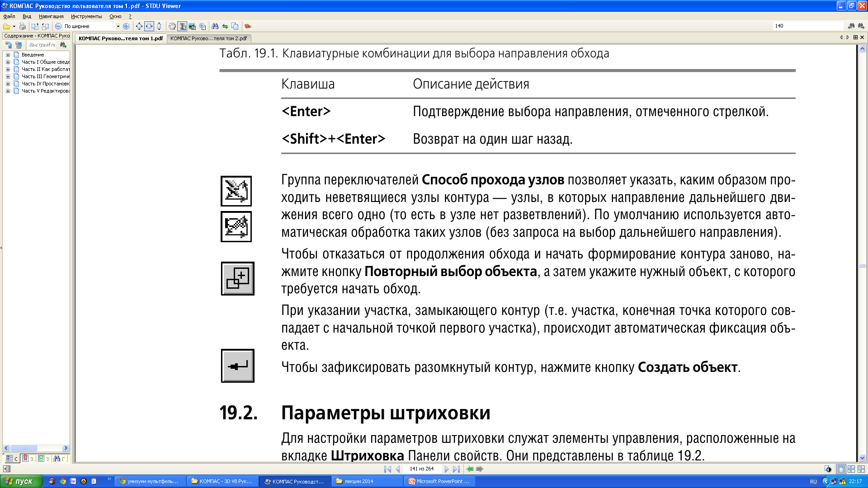Open the Вид menu

tap(27, 16)
